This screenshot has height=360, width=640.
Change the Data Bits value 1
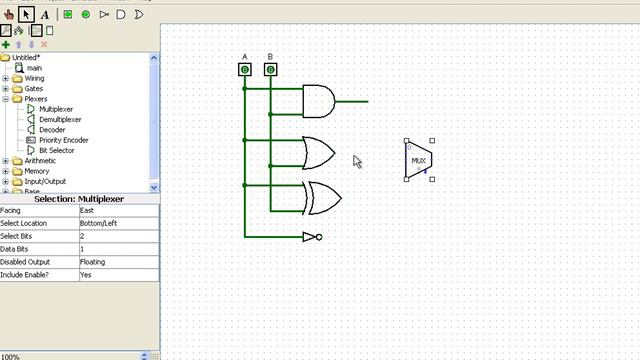tap(119, 249)
